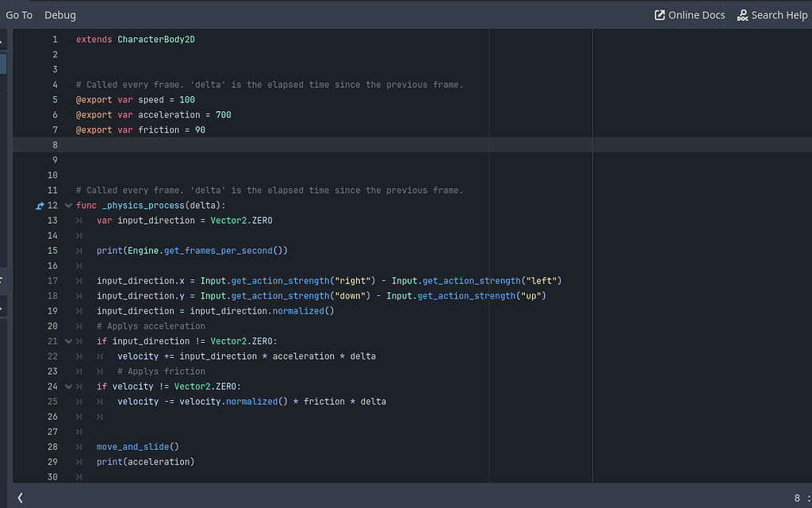Image resolution: width=812 pixels, height=508 pixels.
Task: Click normalized() call on line 19
Action: 304,311
